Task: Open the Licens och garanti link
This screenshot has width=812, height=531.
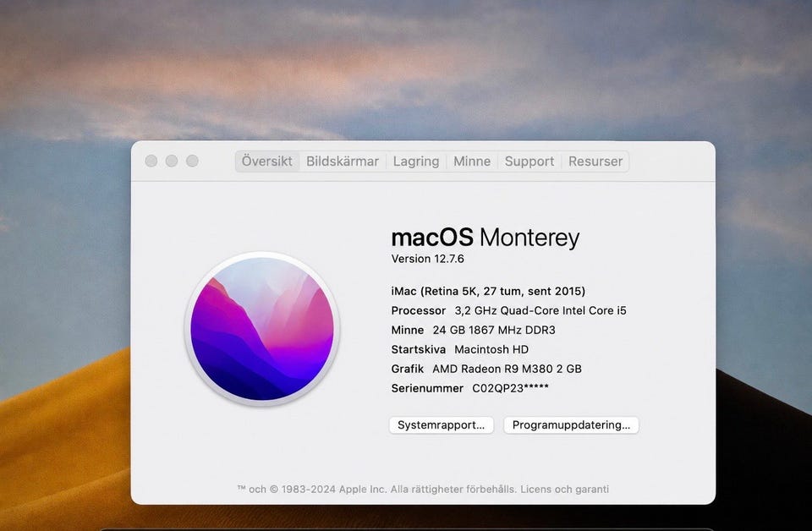Action: click(564, 489)
